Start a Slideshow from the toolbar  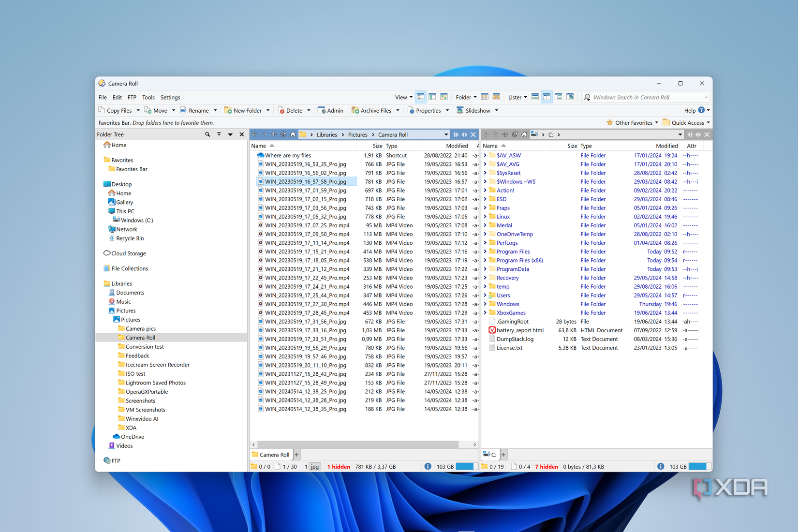(x=473, y=110)
